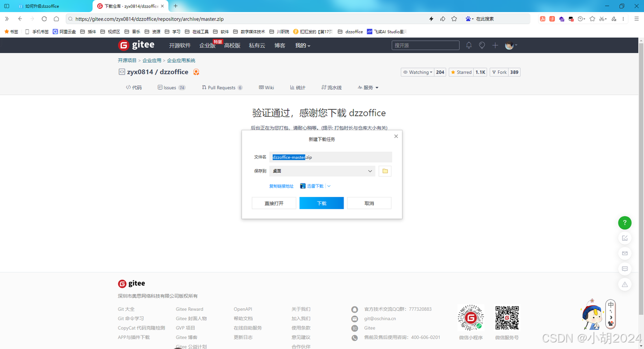
Task: Open the 服务 dropdown in the repository menu
Action: 368,87
